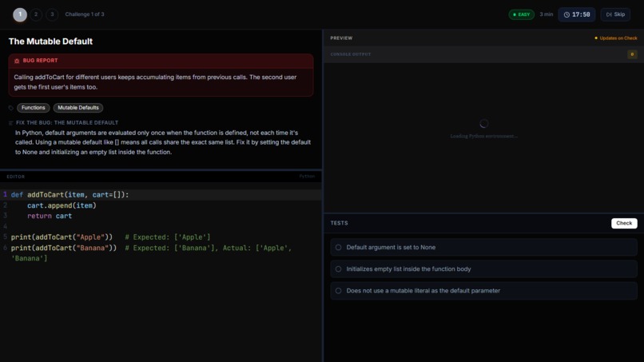The height and width of the screenshot is (362, 644).
Task: Click the Python language label
Action: tap(307, 177)
